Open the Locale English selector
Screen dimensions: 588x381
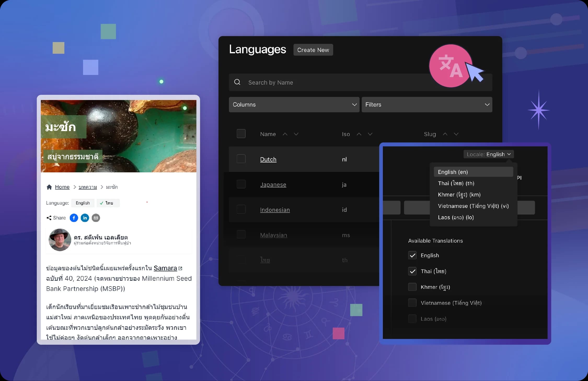tap(488, 154)
